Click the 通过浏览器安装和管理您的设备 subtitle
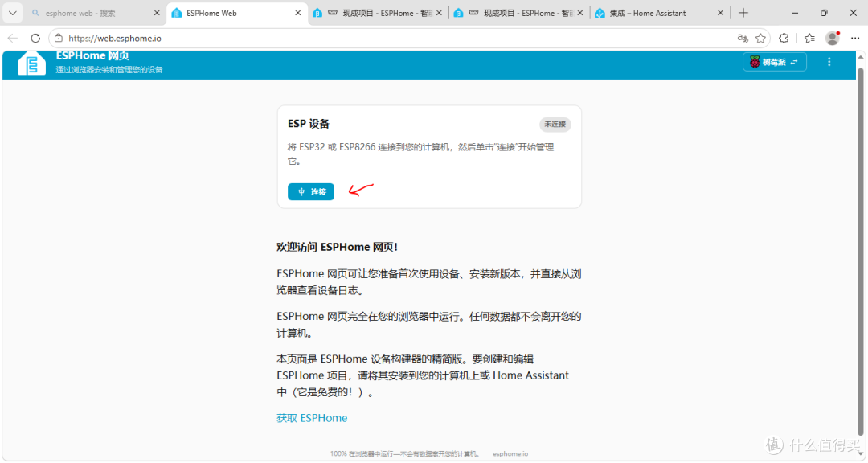The height and width of the screenshot is (463, 868). (x=109, y=70)
